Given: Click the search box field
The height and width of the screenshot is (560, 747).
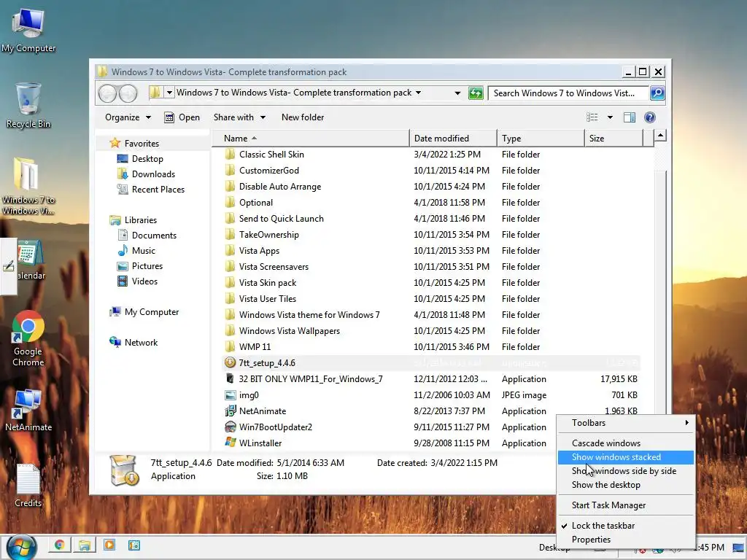Looking at the screenshot, I should [569, 93].
